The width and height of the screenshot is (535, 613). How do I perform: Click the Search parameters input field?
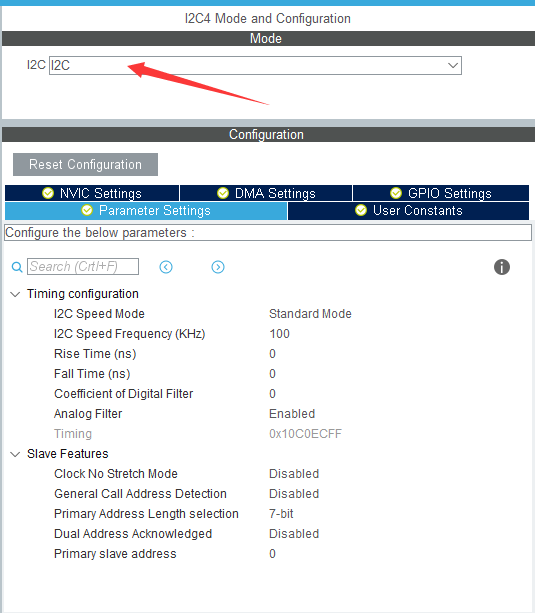(83, 267)
